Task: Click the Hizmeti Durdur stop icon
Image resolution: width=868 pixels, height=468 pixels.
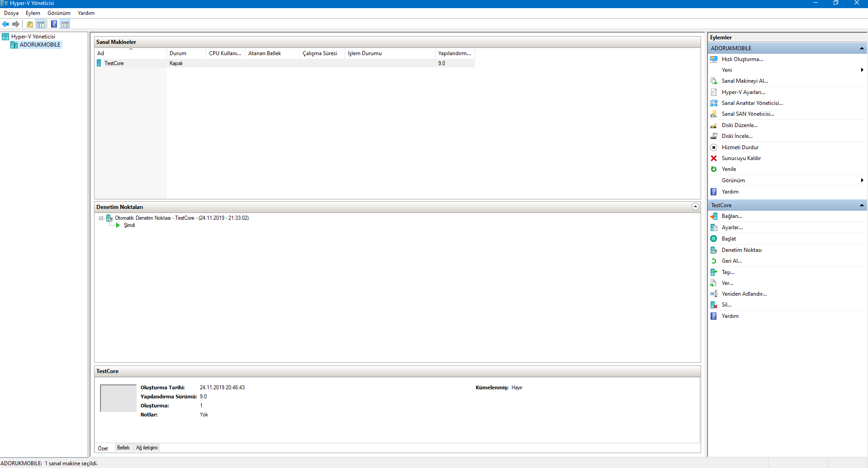Action: pos(714,147)
